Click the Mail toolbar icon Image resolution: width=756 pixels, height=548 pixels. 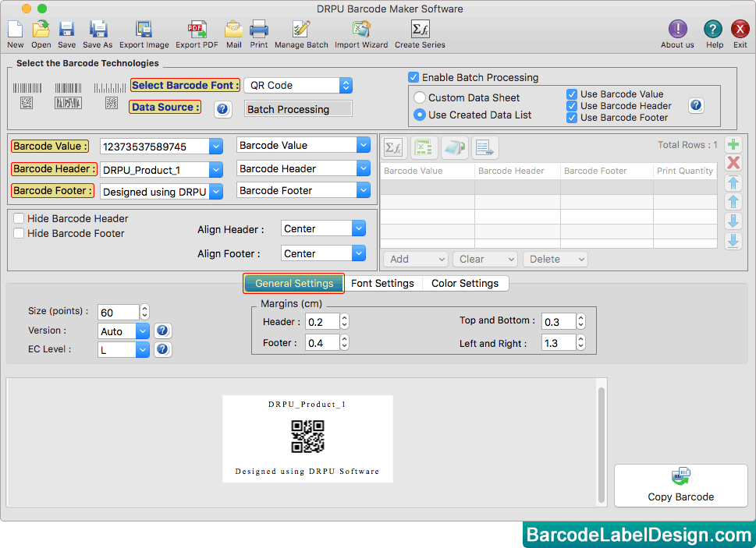[x=234, y=30]
